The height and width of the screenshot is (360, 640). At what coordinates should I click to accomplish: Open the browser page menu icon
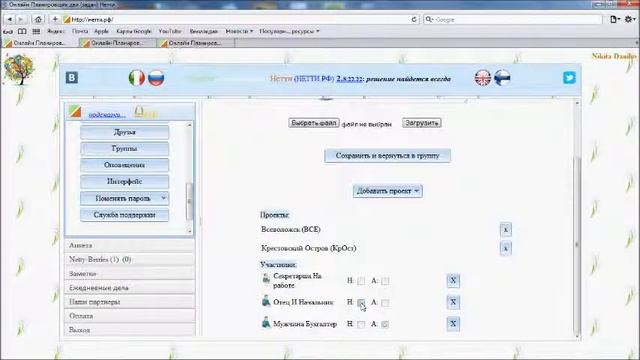[614, 19]
